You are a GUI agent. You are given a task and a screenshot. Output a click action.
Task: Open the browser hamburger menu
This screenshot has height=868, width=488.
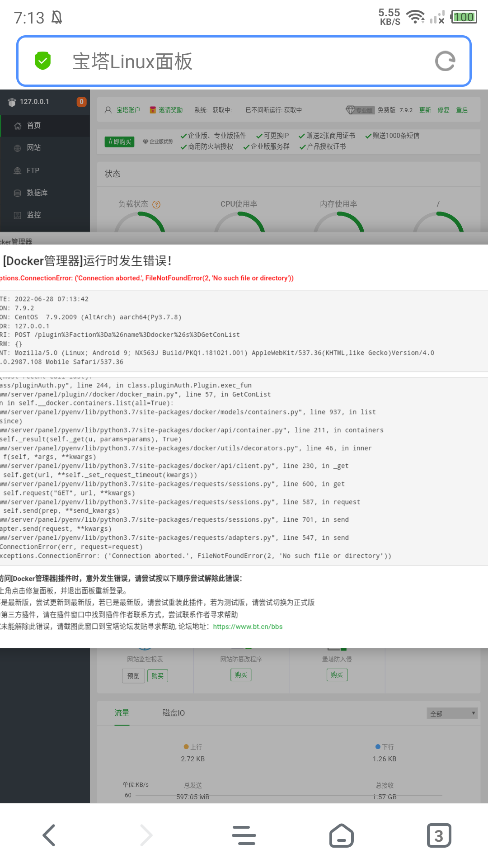click(244, 835)
